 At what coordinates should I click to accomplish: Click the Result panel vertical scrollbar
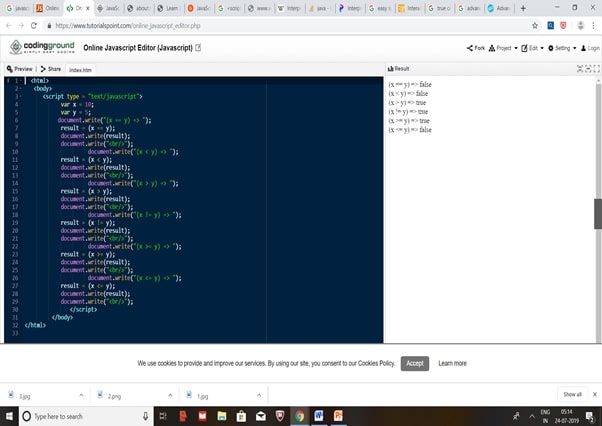click(598, 213)
